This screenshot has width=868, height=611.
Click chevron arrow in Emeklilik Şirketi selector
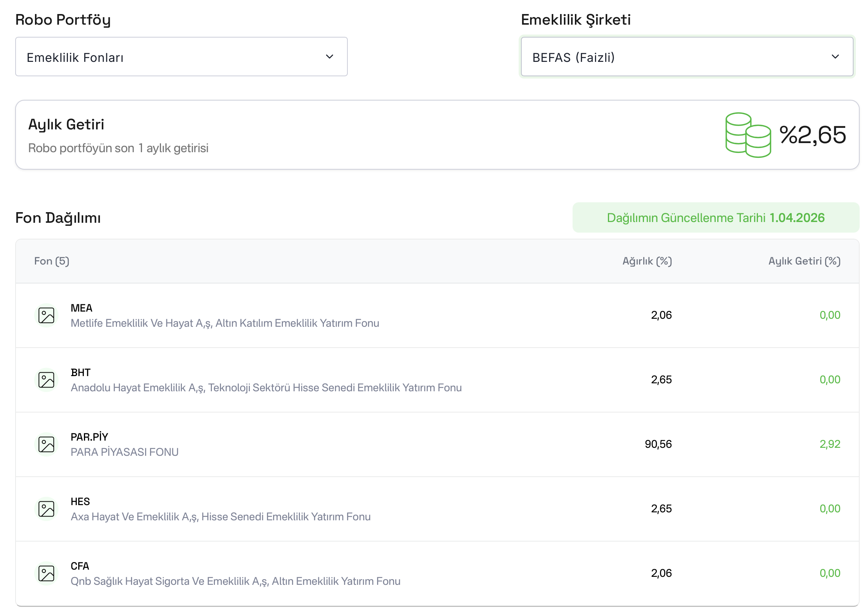pos(835,57)
